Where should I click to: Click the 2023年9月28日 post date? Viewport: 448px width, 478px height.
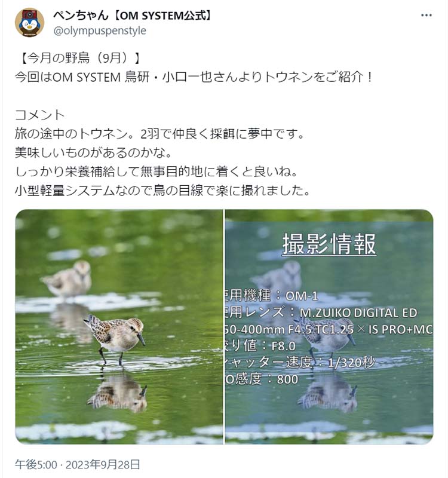103,465
